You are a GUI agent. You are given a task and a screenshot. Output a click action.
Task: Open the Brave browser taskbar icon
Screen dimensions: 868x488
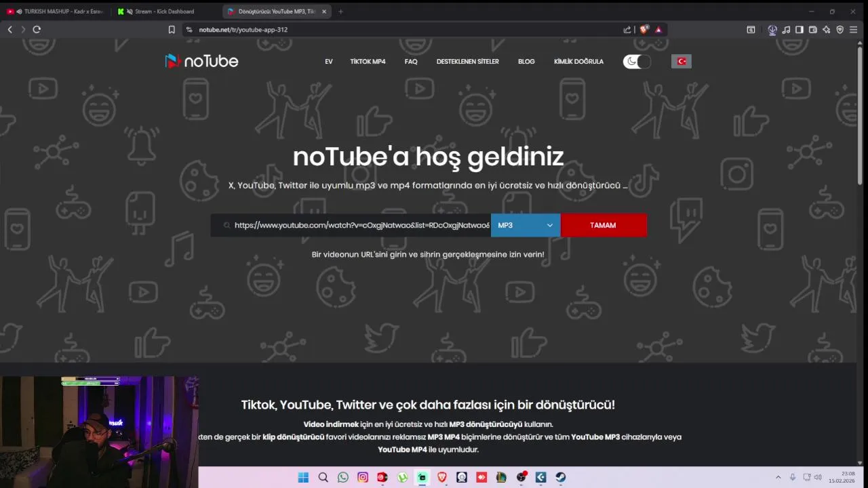[x=442, y=477]
